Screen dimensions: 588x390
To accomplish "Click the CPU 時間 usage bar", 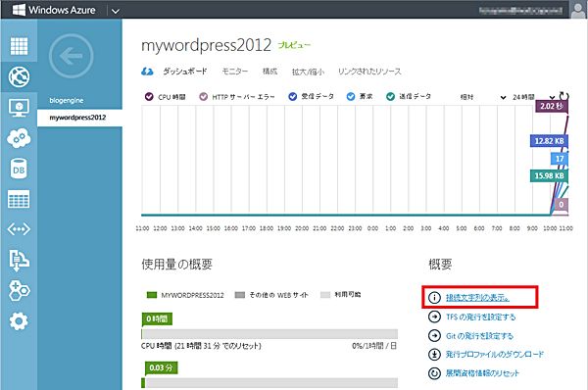I will point(269,334).
